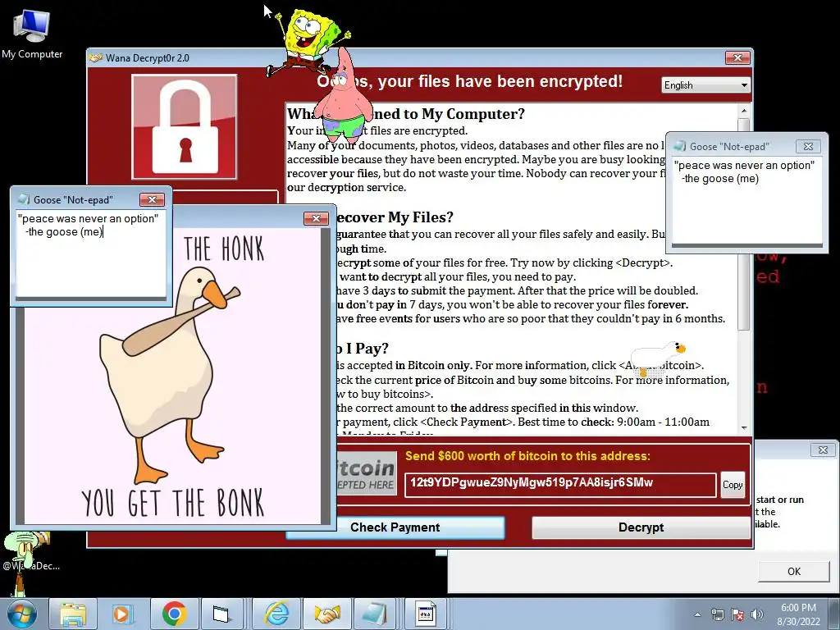The height and width of the screenshot is (630, 840).
Task: Select the handshake Wana Decrypt0r taskbar item
Action: tap(326, 614)
